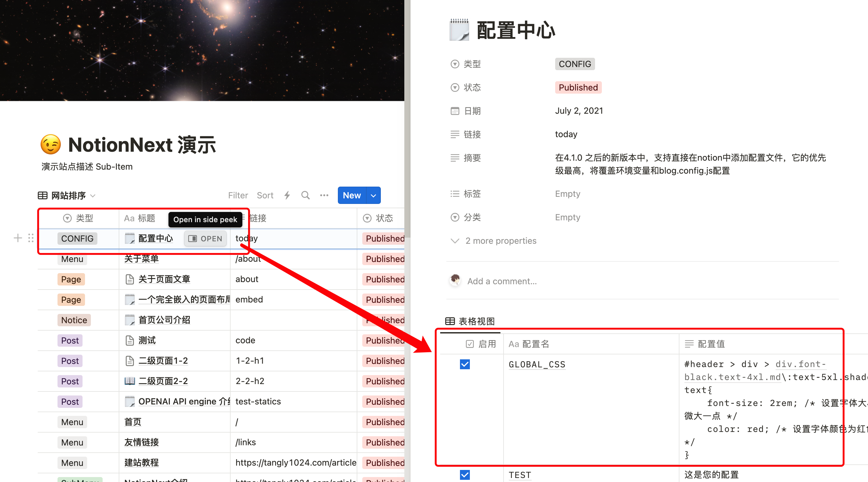Image resolution: width=868 pixels, height=482 pixels.
Task: Click the 状态 property icon in side peek
Action: click(455, 87)
